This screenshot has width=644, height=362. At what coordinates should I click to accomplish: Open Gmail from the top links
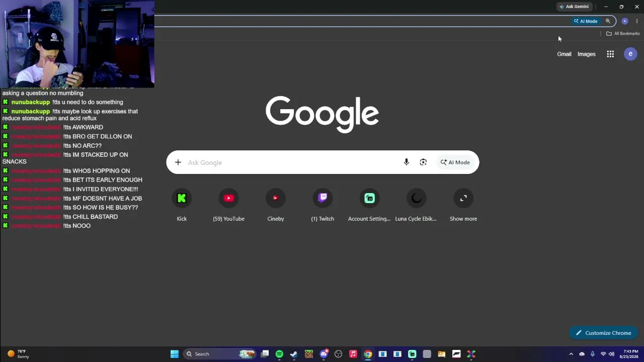coord(564,54)
